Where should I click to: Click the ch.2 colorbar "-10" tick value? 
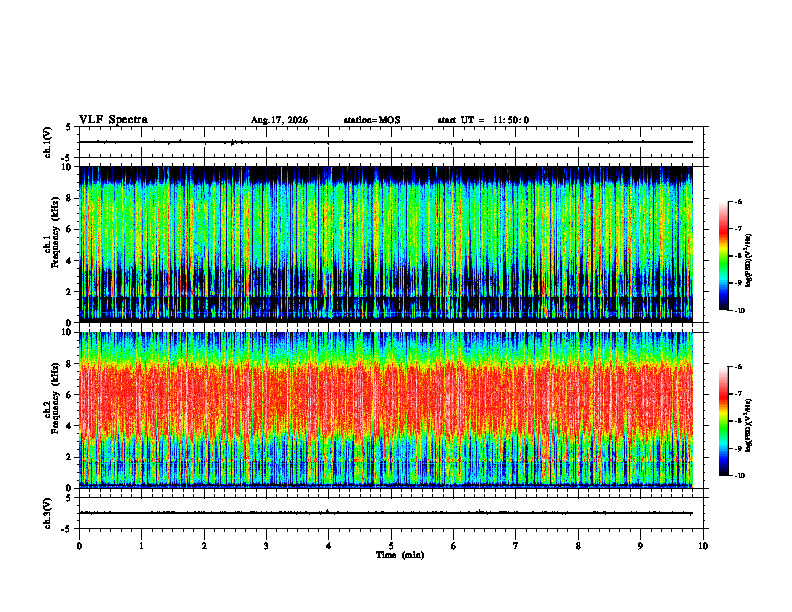click(739, 475)
